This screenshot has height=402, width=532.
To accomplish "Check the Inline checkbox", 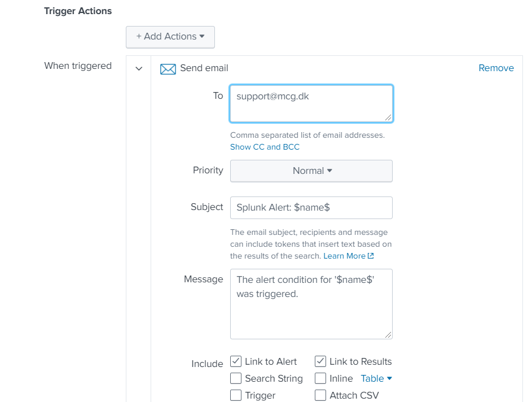I will click(320, 379).
